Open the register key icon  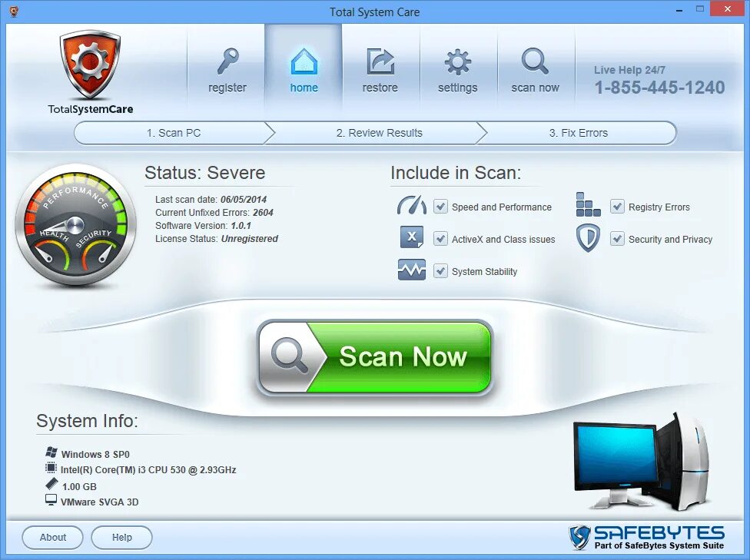227,61
